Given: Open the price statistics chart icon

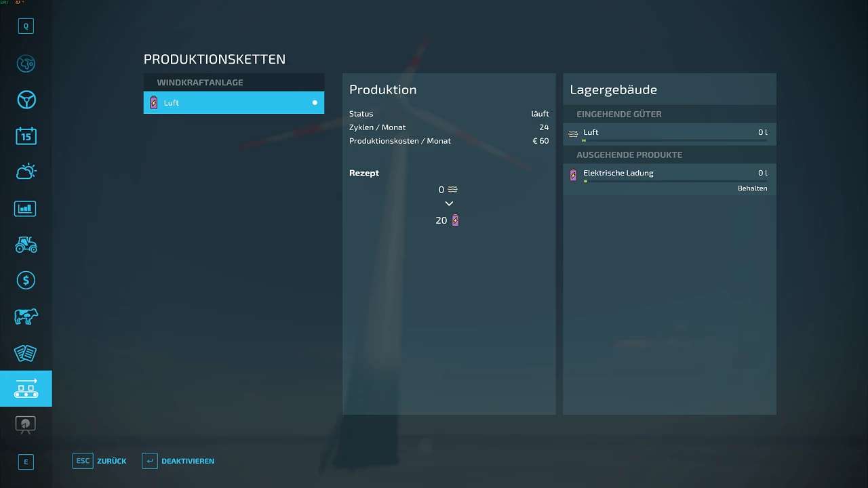Looking at the screenshot, I should tap(26, 208).
